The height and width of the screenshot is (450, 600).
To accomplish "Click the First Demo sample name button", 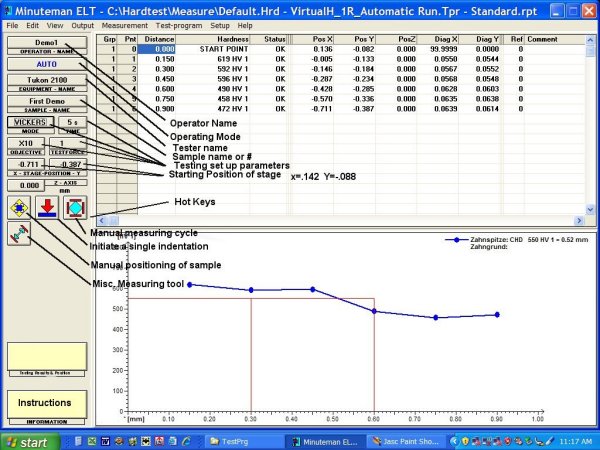I will (47, 101).
